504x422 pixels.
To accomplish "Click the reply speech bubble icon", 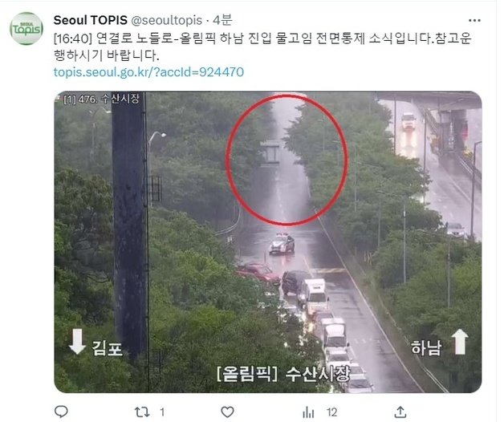I will tap(61, 412).
